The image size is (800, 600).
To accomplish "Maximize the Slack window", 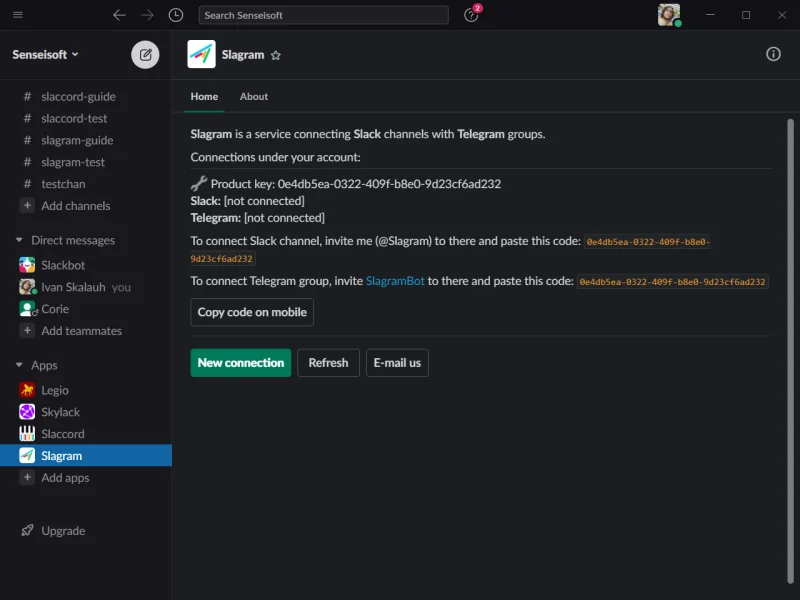I will pyautogui.click(x=746, y=15).
